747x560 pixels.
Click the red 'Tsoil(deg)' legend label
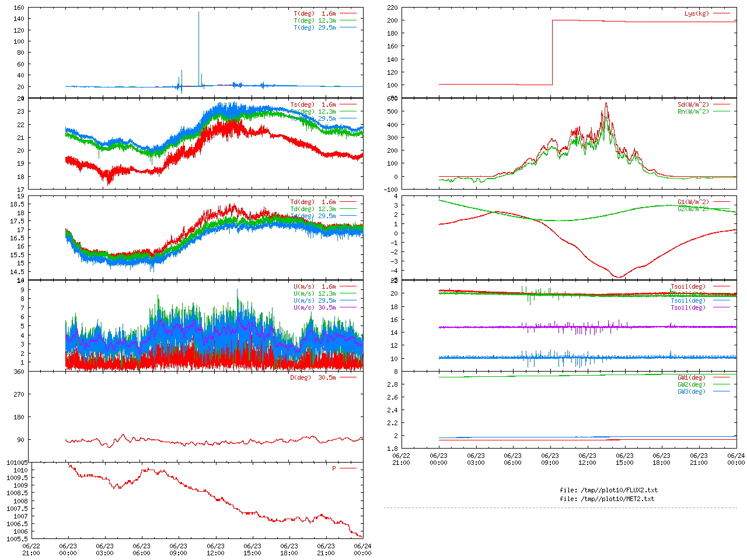688,287
